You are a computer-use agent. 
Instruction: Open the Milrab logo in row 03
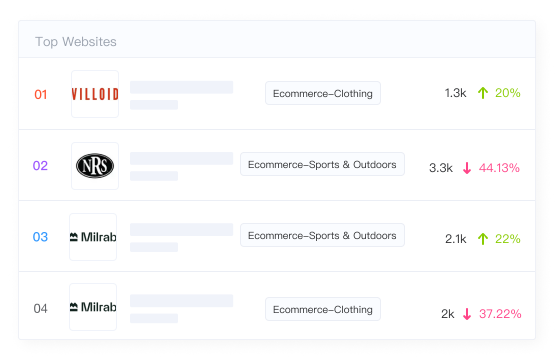(93, 237)
